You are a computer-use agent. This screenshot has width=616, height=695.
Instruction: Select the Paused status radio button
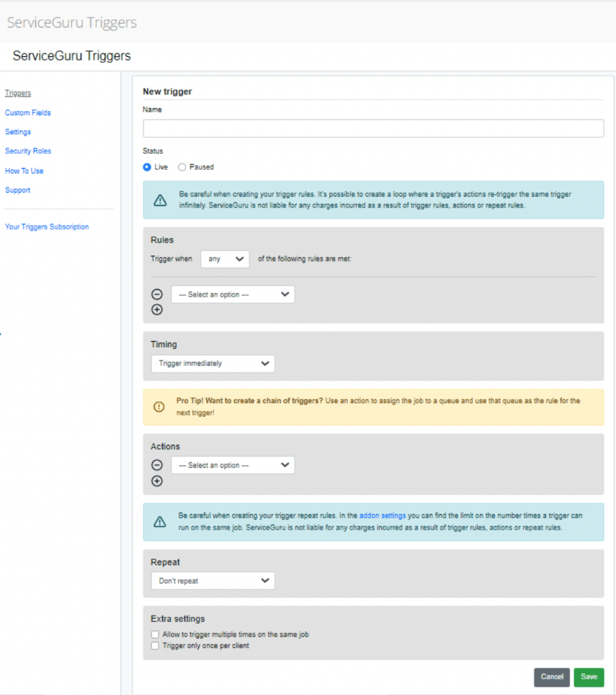pos(182,167)
